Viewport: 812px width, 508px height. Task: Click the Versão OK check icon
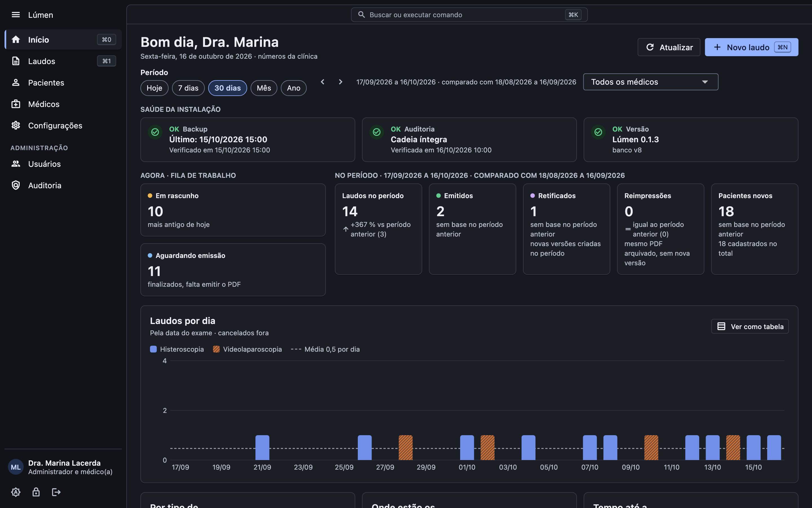pos(598,132)
